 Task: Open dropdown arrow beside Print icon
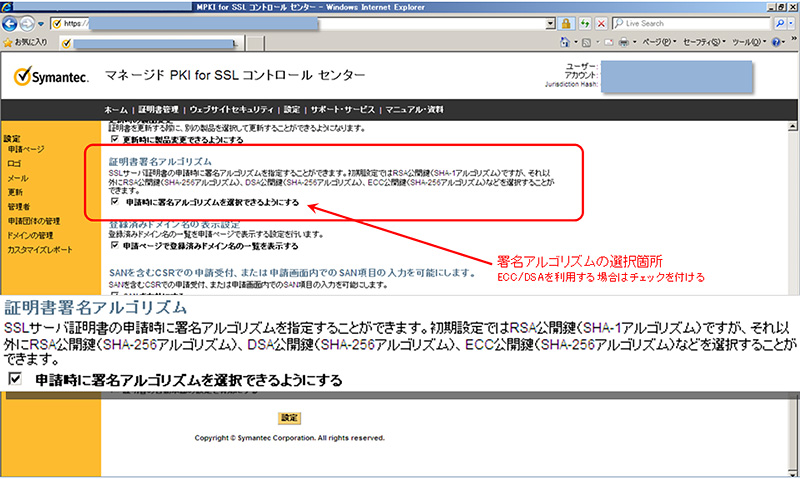pyautogui.click(x=635, y=42)
